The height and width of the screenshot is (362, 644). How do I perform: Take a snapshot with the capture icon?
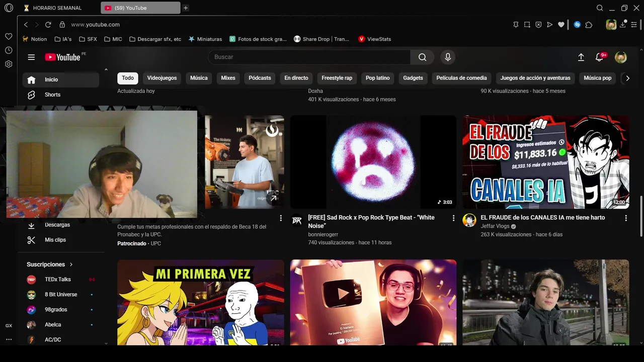point(527,25)
